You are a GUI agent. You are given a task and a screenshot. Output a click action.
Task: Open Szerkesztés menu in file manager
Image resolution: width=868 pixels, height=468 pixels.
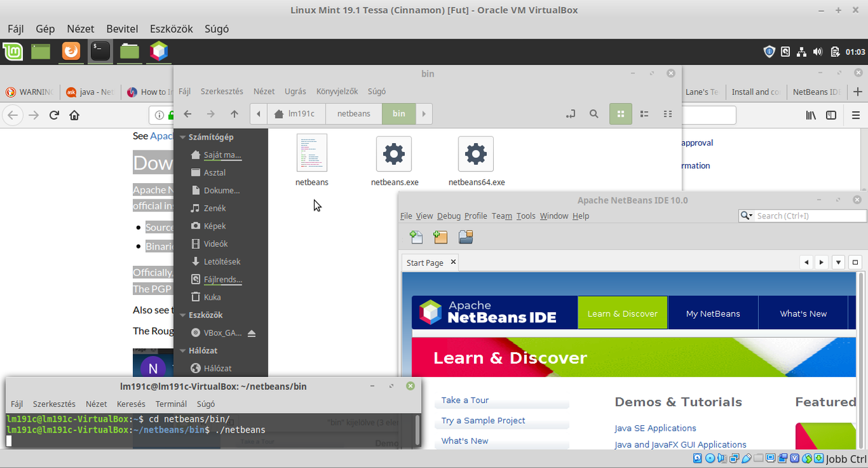(222, 91)
